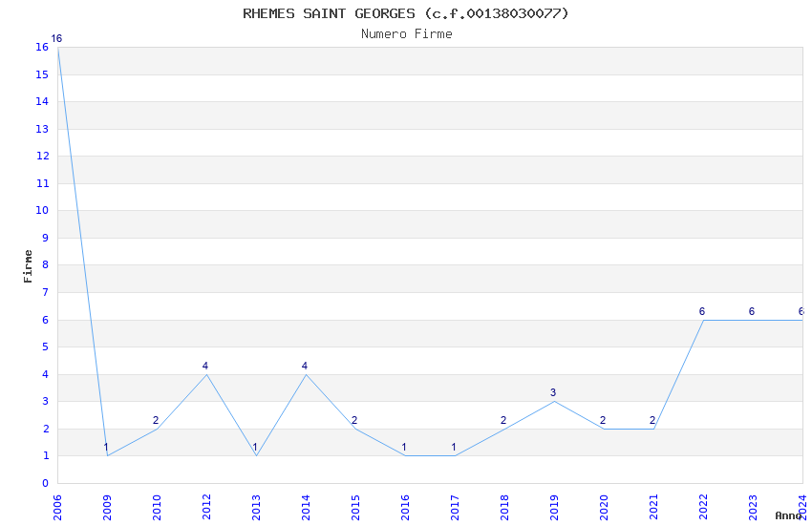
Task: Click data label 1 at year 2017
Action: pos(454,448)
